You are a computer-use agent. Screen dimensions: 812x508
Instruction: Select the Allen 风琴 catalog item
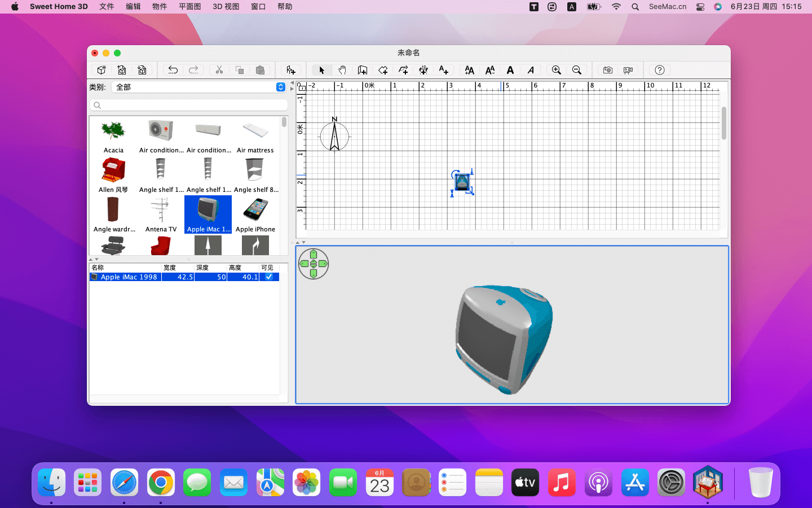click(113, 176)
